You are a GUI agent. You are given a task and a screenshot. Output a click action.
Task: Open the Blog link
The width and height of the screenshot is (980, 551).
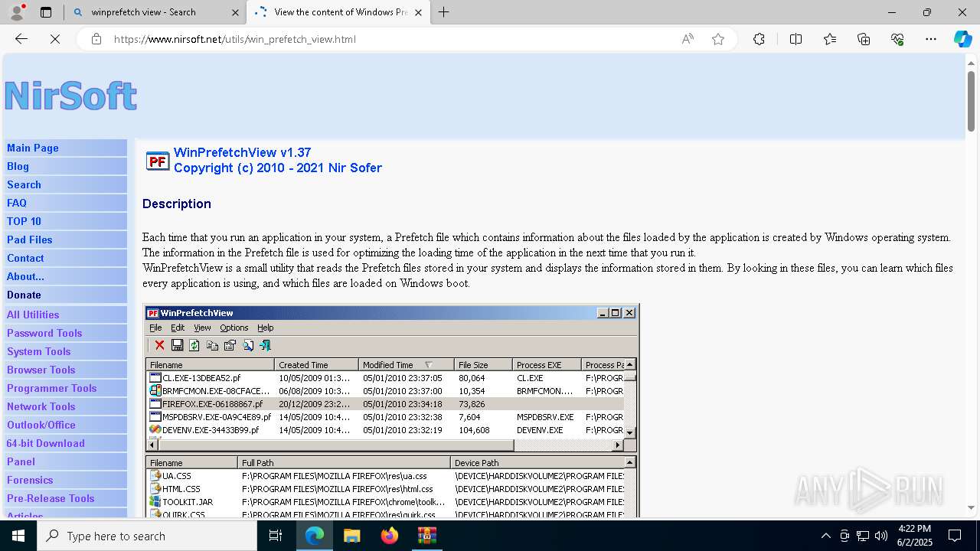pos(18,166)
